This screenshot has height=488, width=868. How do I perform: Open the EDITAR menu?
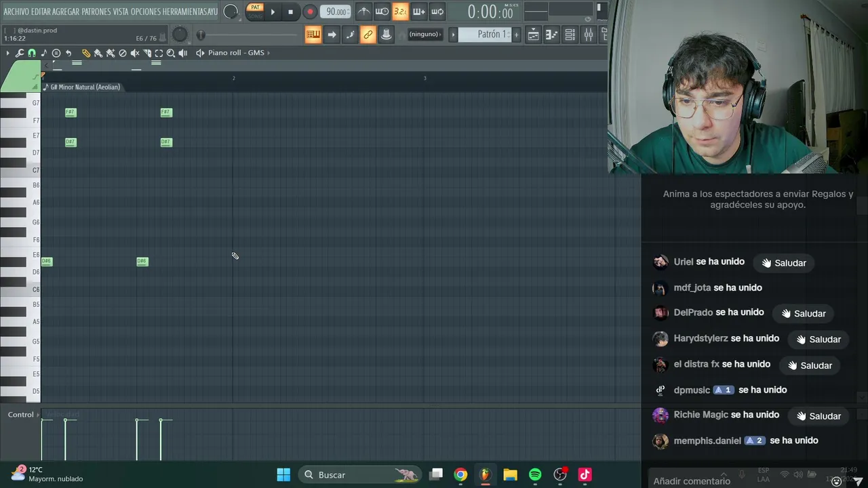click(x=41, y=12)
